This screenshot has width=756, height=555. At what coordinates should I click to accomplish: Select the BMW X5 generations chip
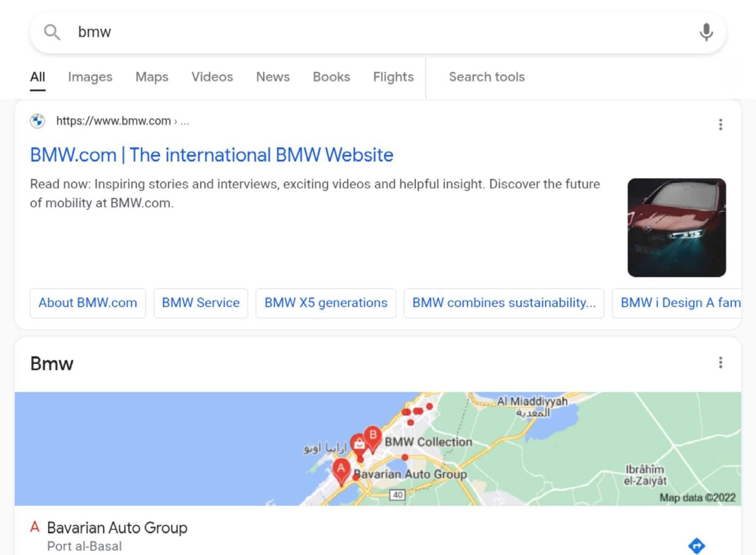(326, 303)
